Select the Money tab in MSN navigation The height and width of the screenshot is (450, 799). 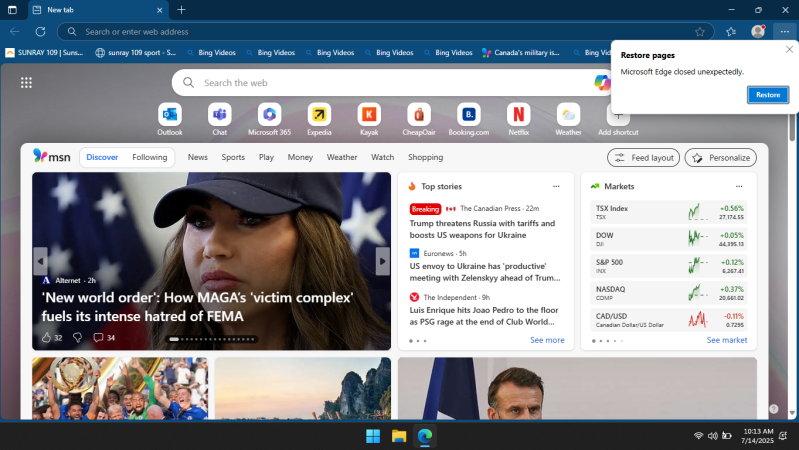[300, 157]
